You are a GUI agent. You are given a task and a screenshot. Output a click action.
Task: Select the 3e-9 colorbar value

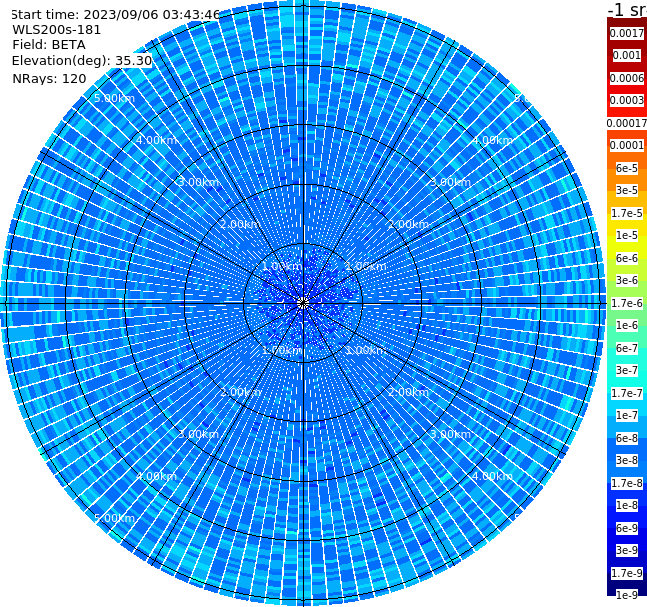[626, 550]
